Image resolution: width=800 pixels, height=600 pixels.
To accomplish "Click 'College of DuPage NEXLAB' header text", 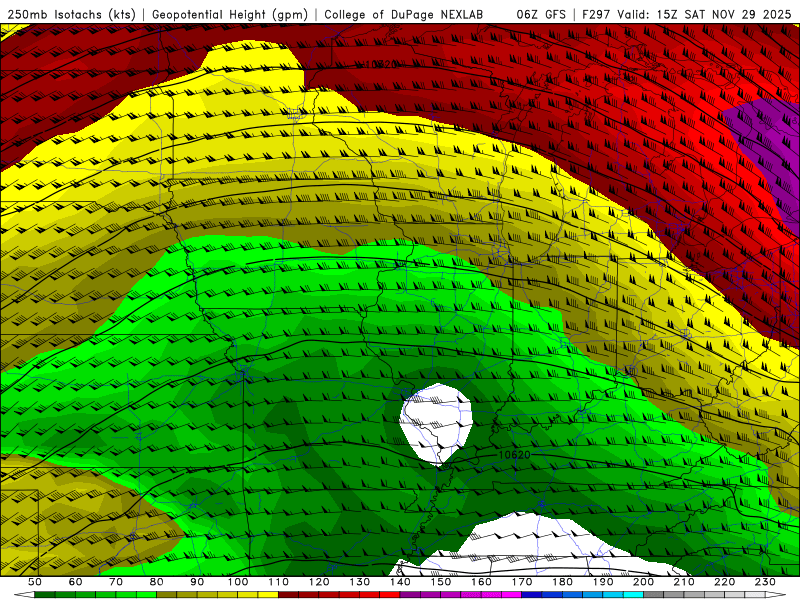I will click(x=404, y=15).
